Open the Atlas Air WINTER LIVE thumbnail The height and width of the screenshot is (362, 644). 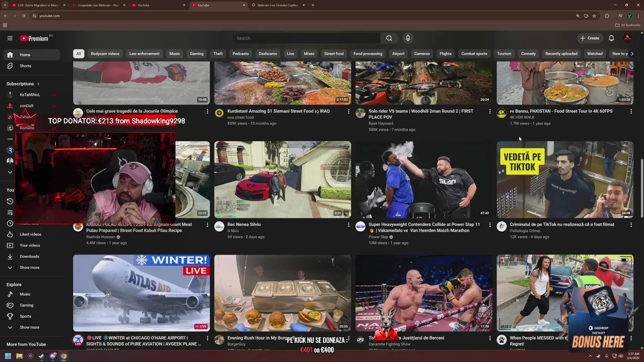coord(141,293)
